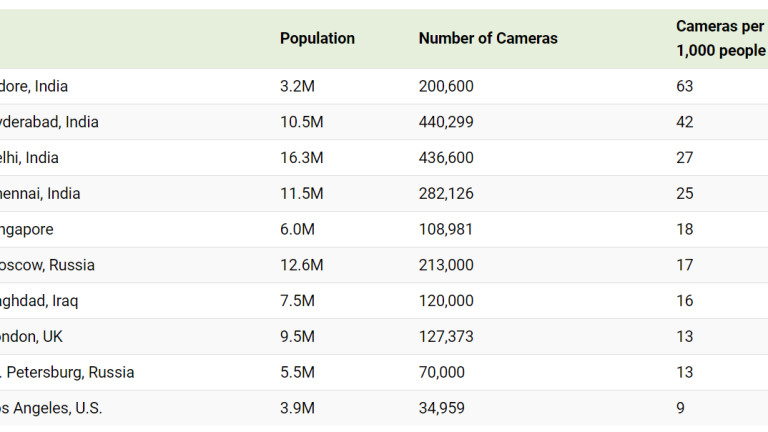Click the 3.2M population value
The height and width of the screenshot is (432, 768).
297,86
